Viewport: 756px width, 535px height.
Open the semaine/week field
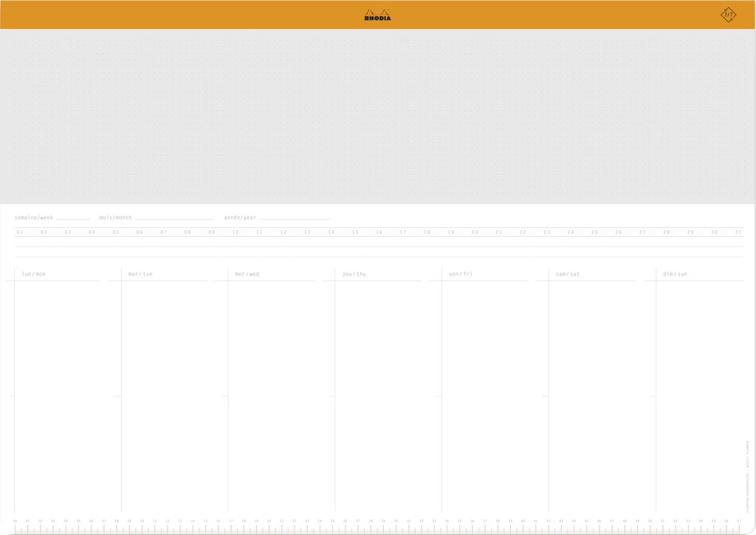(74, 217)
